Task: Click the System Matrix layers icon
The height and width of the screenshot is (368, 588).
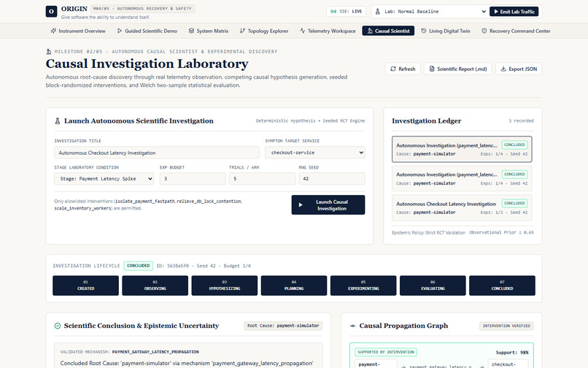Action: (191, 31)
